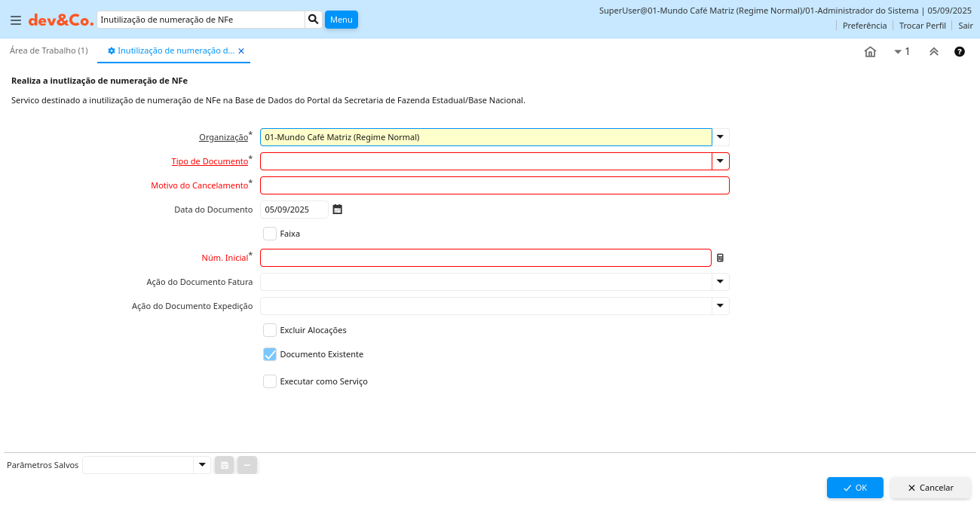Collapse header with double chevron icon
This screenshot has width=980, height=508.
click(x=933, y=52)
